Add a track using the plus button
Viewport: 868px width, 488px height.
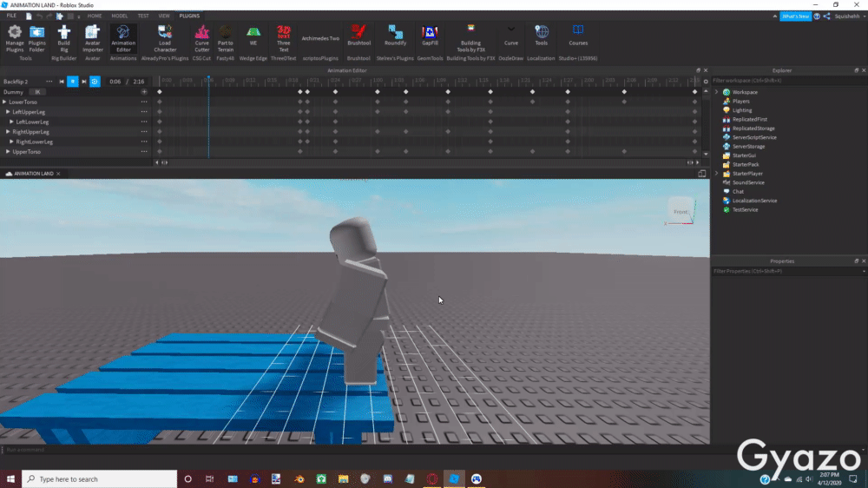[x=144, y=92]
